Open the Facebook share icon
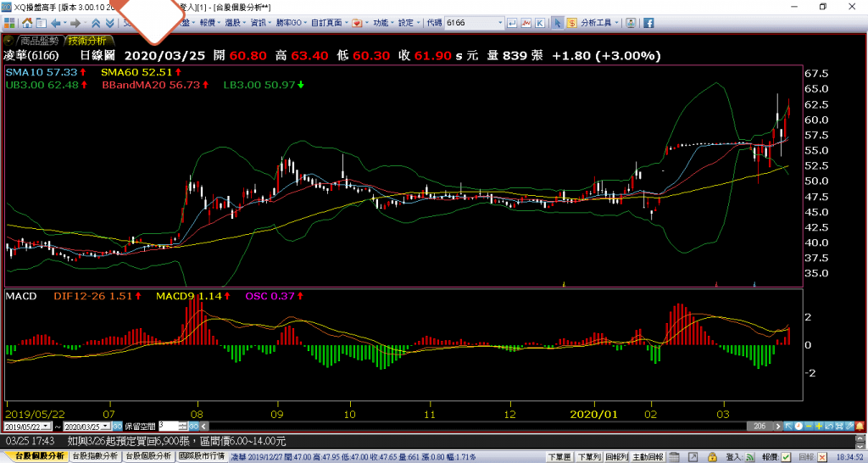 pos(648,23)
